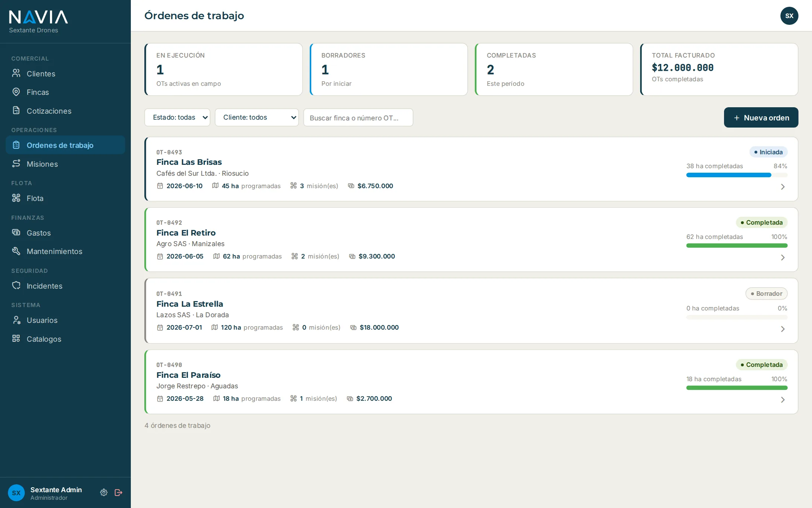Go to the Misiones menu item
The width and height of the screenshot is (812, 508).
[x=65, y=164]
